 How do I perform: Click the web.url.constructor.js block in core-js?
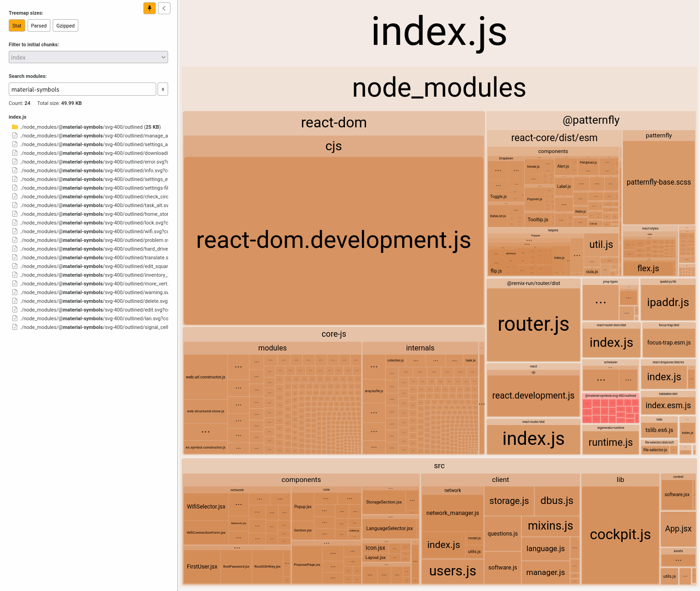206,377
